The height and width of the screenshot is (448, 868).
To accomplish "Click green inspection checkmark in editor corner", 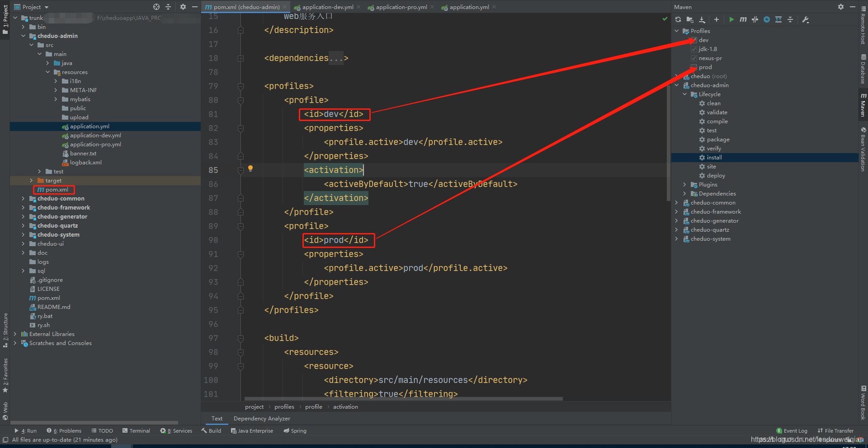I will coord(665,19).
